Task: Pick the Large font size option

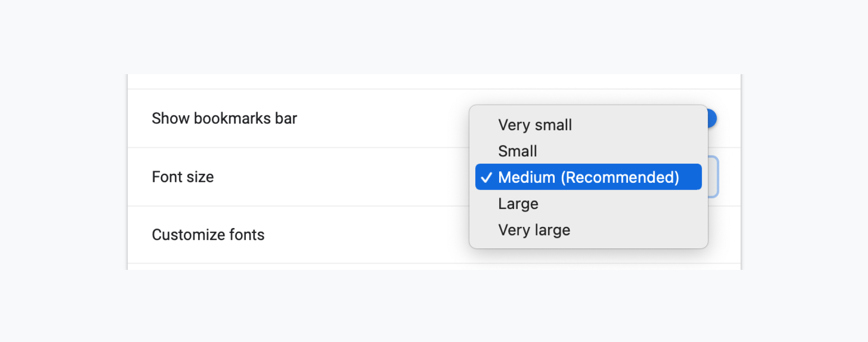Action: [518, 203]
